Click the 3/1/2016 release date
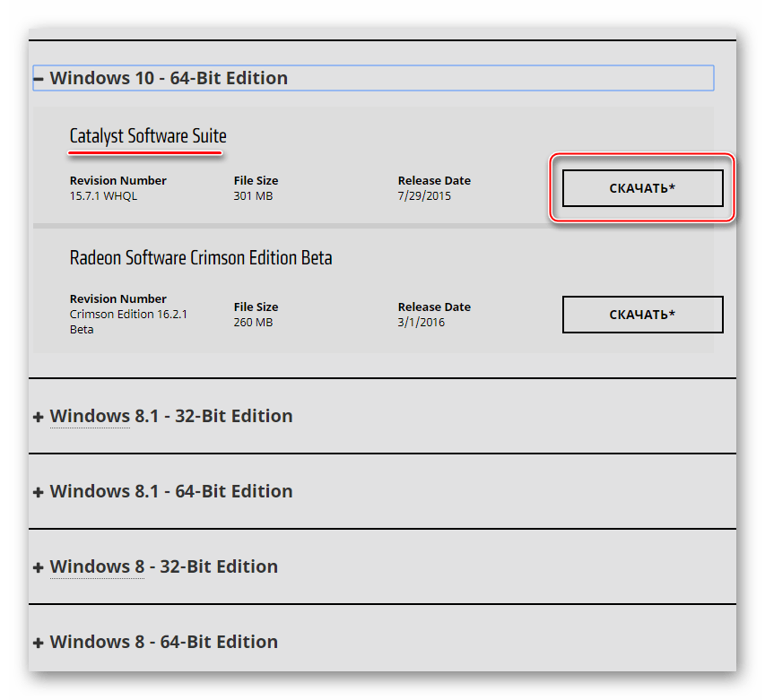The height and width of the screenshot is (700, 765). coord(422,322)
